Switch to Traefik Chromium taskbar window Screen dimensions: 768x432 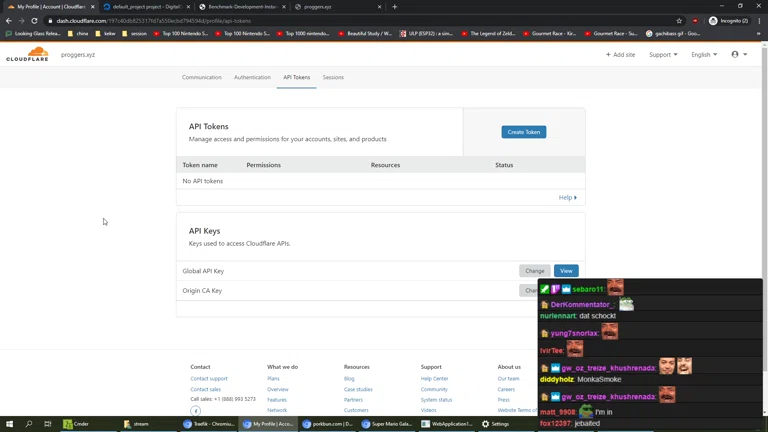tap(209, 424)
